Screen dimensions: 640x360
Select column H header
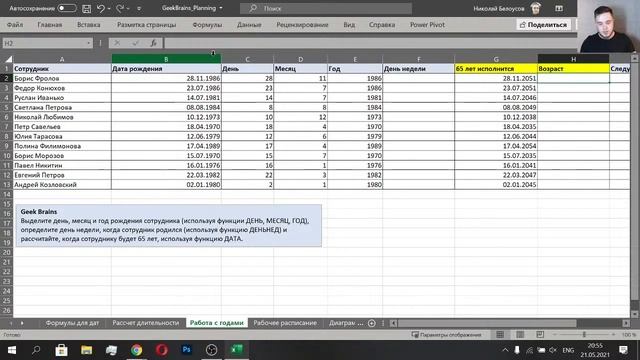pyautogui.click(x=573, y=59)
